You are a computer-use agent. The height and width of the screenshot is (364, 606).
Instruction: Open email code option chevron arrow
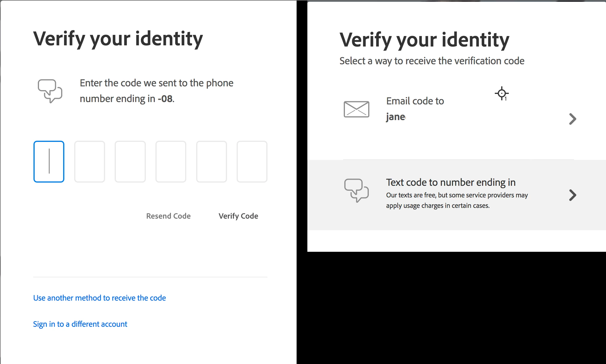[572, 119]
